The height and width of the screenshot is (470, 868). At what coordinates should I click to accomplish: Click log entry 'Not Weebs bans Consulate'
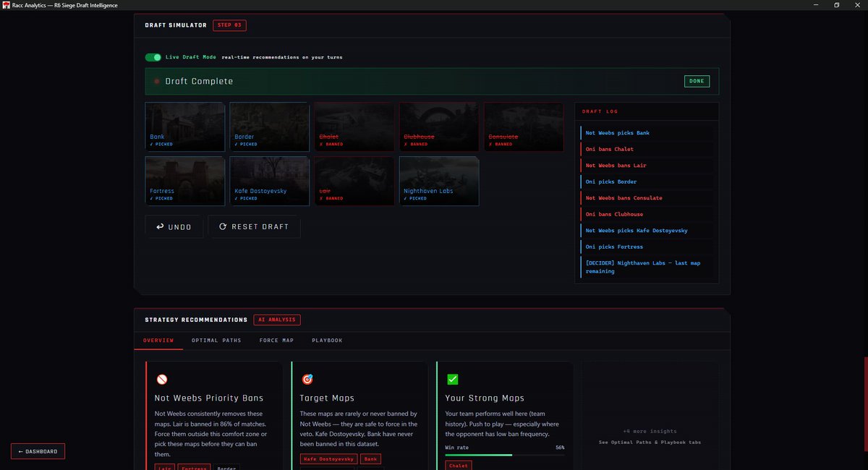pyautogui.click(x=647, y=198)
